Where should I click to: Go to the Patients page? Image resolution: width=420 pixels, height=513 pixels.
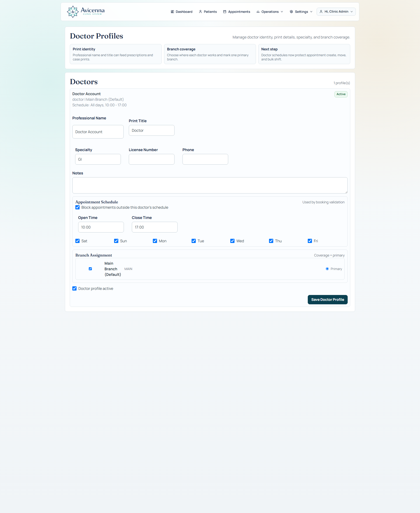(208, 12)
